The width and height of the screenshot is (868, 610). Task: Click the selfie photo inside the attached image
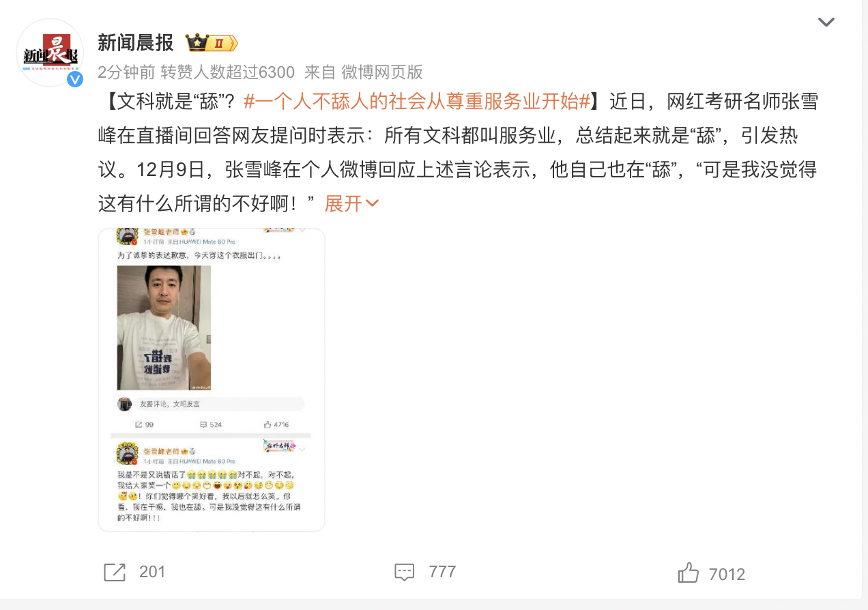[164, 328]
